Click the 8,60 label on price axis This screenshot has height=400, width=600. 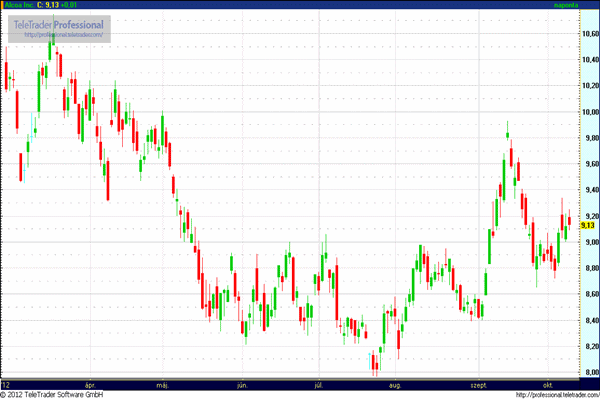point(589,294)
